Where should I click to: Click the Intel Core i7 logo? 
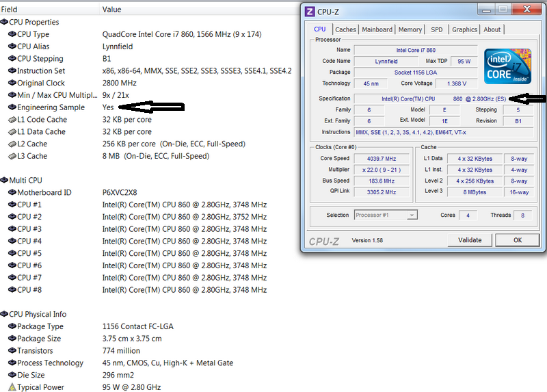507,66
